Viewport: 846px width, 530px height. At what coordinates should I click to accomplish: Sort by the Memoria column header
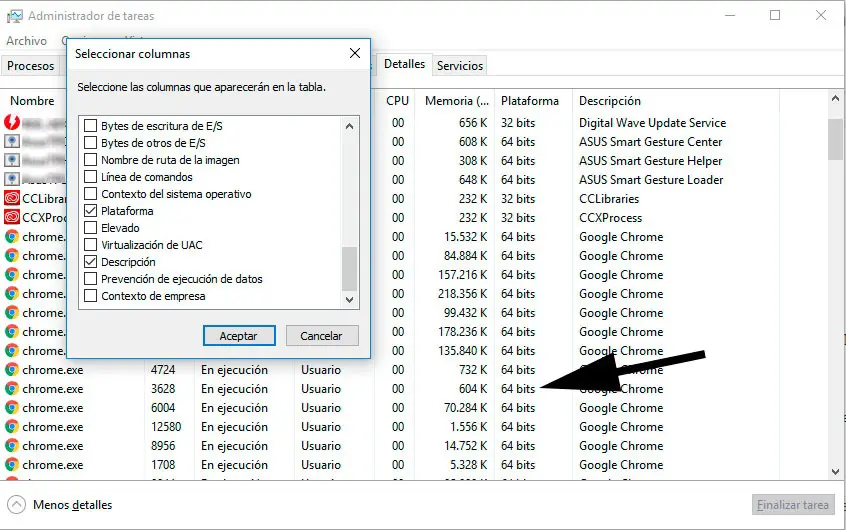(x=456, y=101)
